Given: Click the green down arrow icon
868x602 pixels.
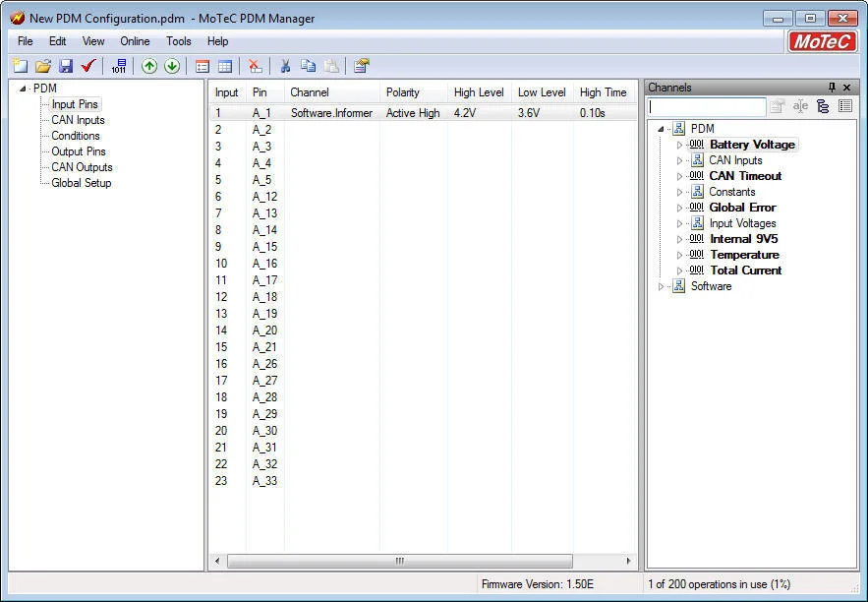Looking at the screenshot, I should (x=172, y=67).
